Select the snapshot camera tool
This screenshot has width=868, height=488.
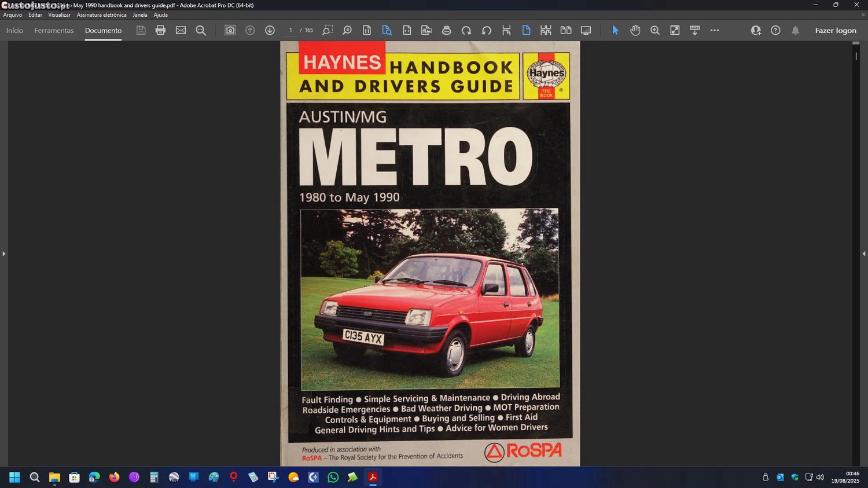tap(230, 30)
